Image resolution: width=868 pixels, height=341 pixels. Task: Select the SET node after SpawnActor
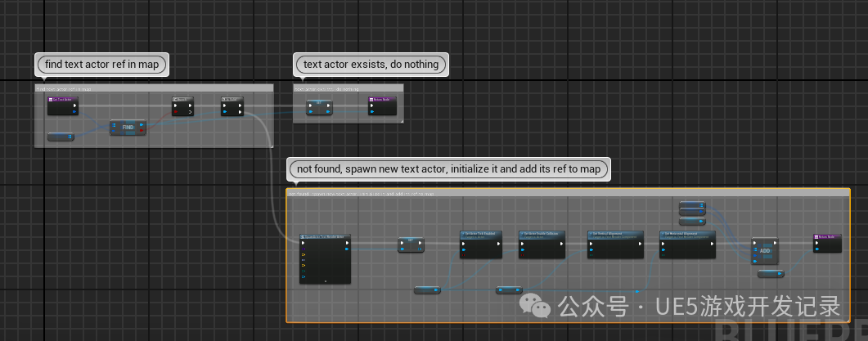pos(411,245)
